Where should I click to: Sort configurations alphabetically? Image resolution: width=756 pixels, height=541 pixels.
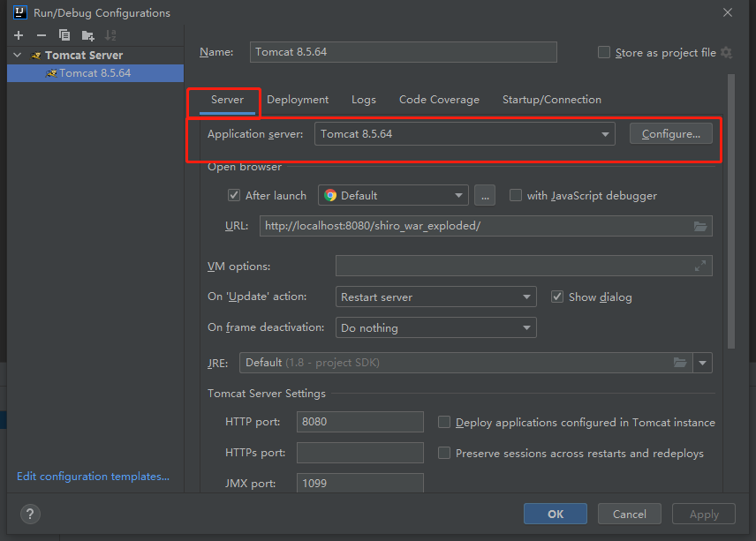tap(110, 34)
